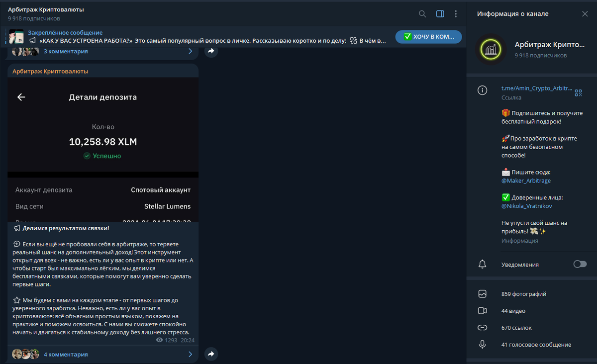Click the ХОЧУ В КОМ... button
Viewport: 597px width, 364px height.
point(428,37)
